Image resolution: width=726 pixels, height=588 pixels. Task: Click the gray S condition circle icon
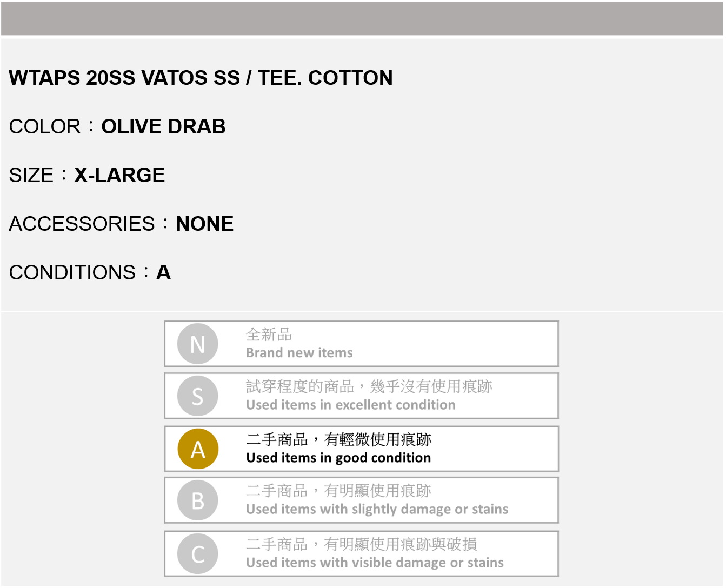click(x=198, y=396)
